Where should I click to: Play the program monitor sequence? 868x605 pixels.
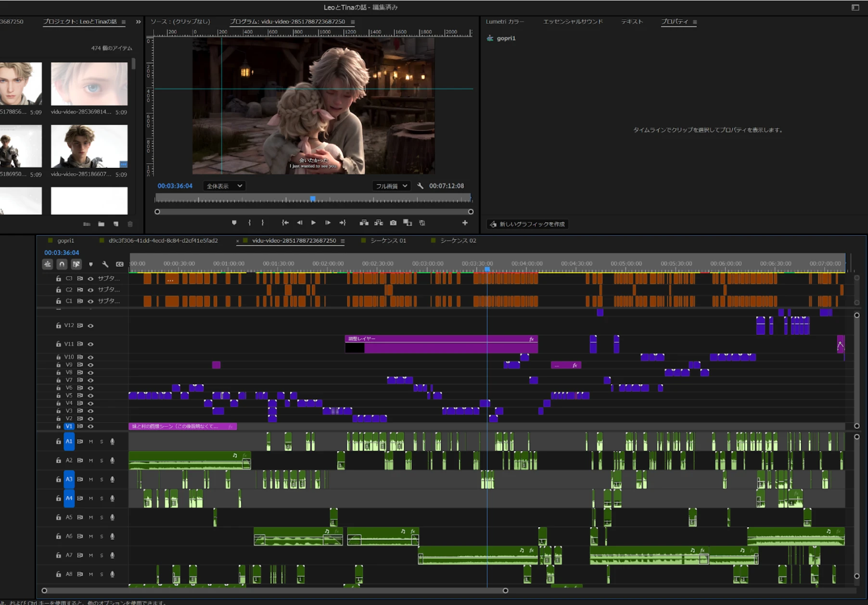pos(313,223)
